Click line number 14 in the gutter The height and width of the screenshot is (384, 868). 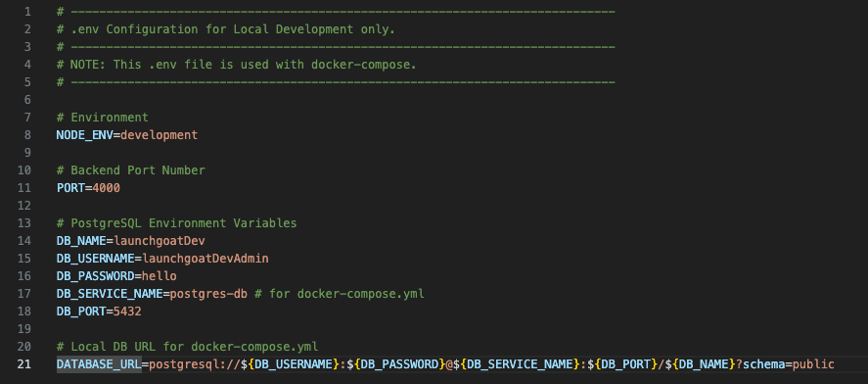pos(24,241)
